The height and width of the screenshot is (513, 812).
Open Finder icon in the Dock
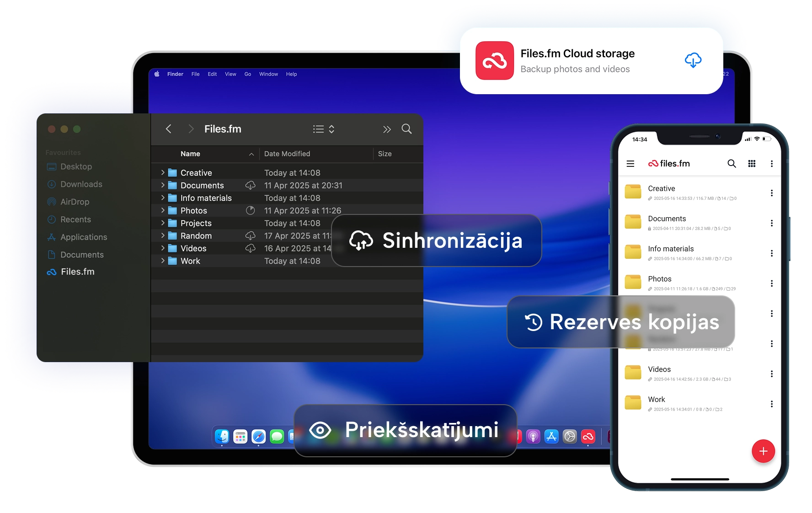pos(222,437)
